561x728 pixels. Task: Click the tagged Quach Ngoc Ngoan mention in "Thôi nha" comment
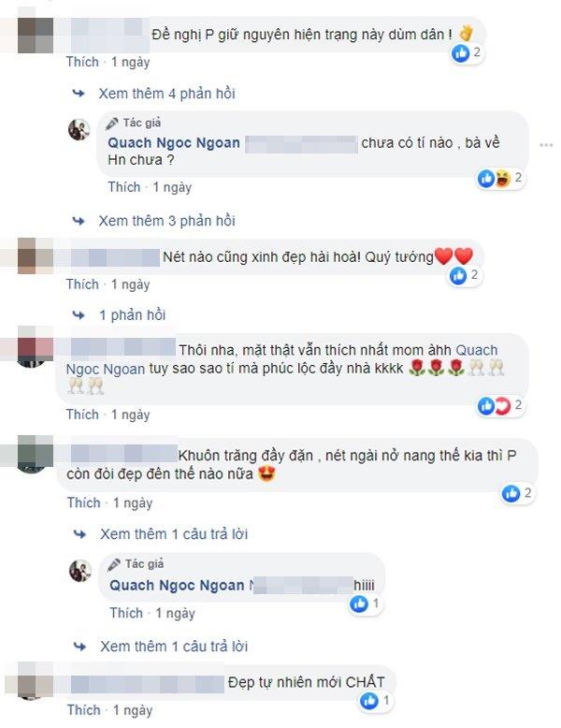click(x=281, y=359)
